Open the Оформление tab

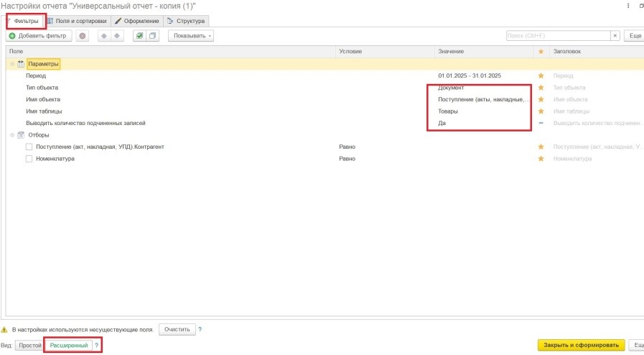[x=137, y=21]
